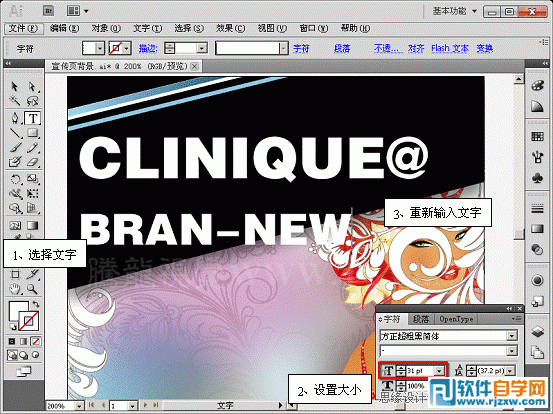Open the 文字(T) menu
The height and width of the screenshot is (414, 553).
point(147,28)
